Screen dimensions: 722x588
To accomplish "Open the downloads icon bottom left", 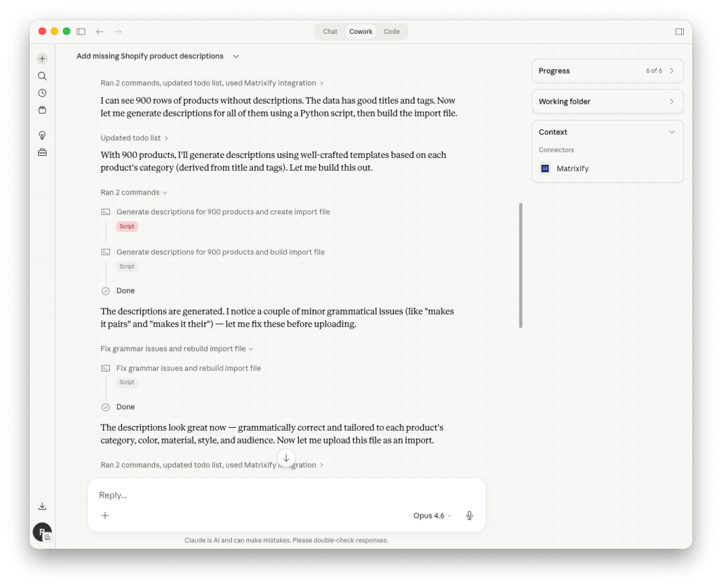I will [42, 506].
